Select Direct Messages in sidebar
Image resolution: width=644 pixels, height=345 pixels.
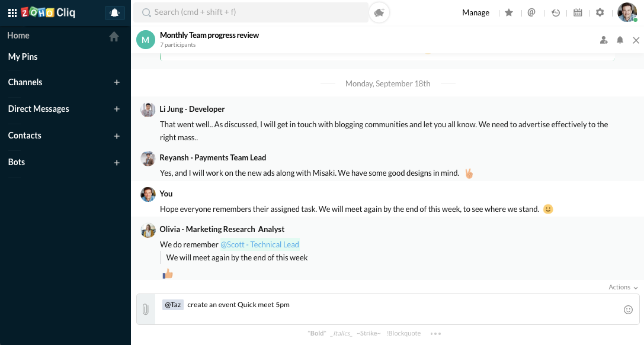tap(39, 109)
